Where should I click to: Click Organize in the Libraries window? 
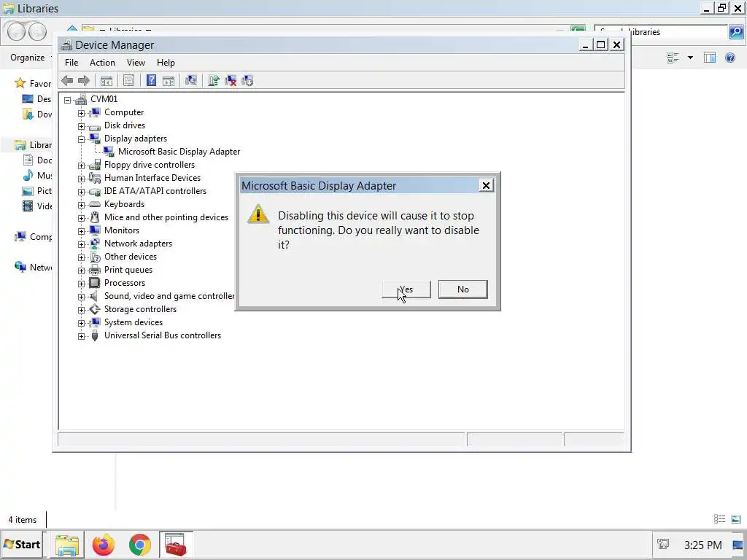28,58
